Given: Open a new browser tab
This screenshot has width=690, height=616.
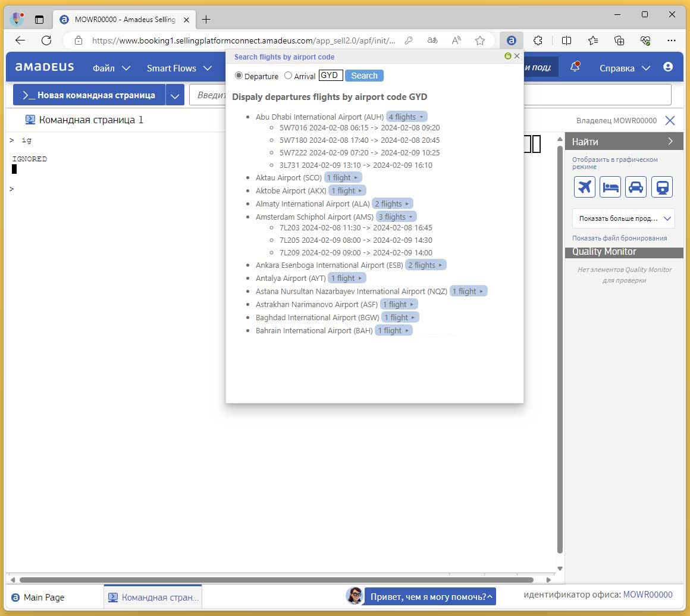Looking at the screenshot, I should pyautogui.click(x=206, y=20).
